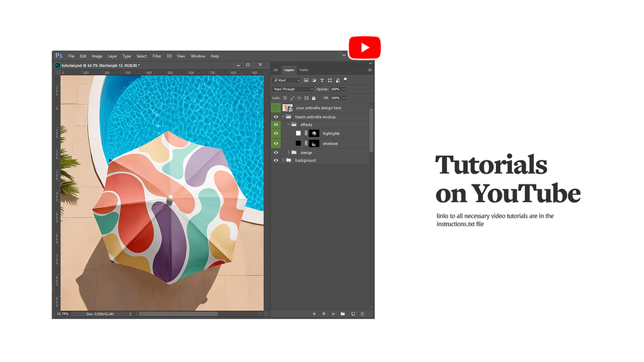Switch to the 3D panel tab
This screenshot has height=362, width=644.
coord(276,70)
